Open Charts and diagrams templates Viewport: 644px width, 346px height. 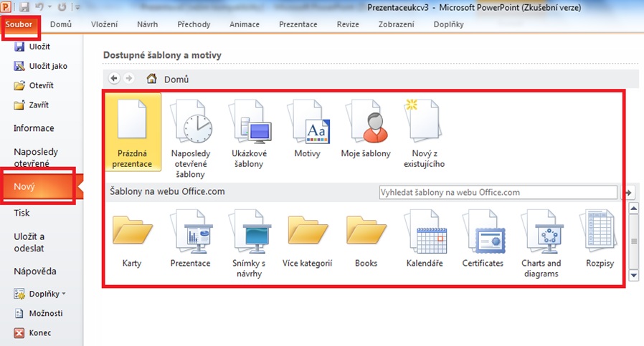541,244
